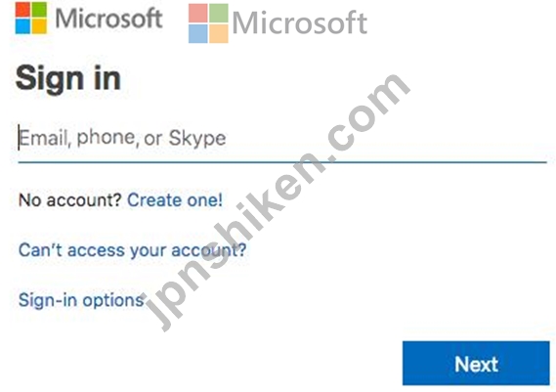Click the blue Next button
Image resolution: width=556 pixels, height=392 pixels.
click(x=476, y=364)
